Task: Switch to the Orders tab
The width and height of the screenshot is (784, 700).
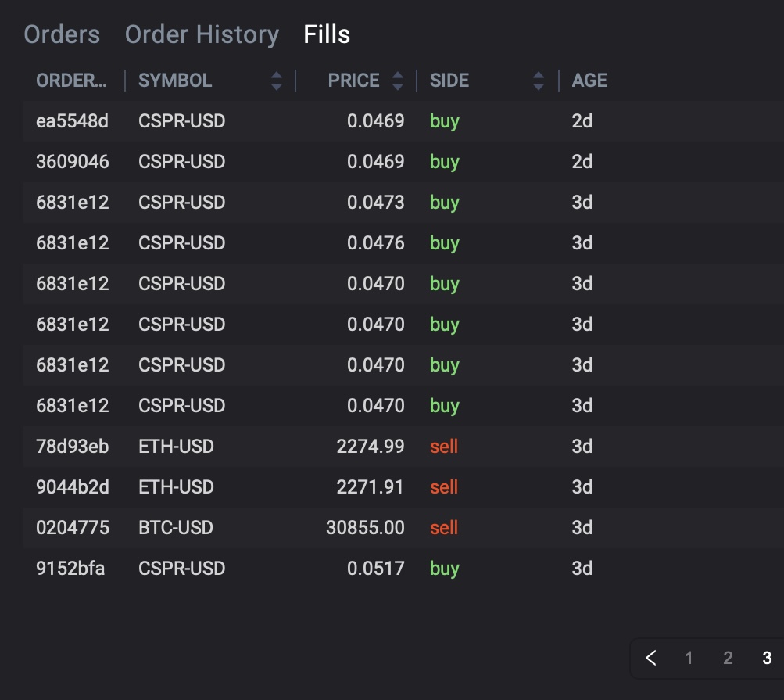Action: click(62, 34)
